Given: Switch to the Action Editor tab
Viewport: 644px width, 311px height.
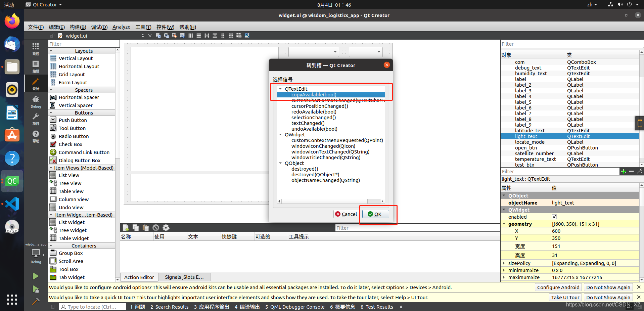Looking at the screenshot, I should (139, 277).
